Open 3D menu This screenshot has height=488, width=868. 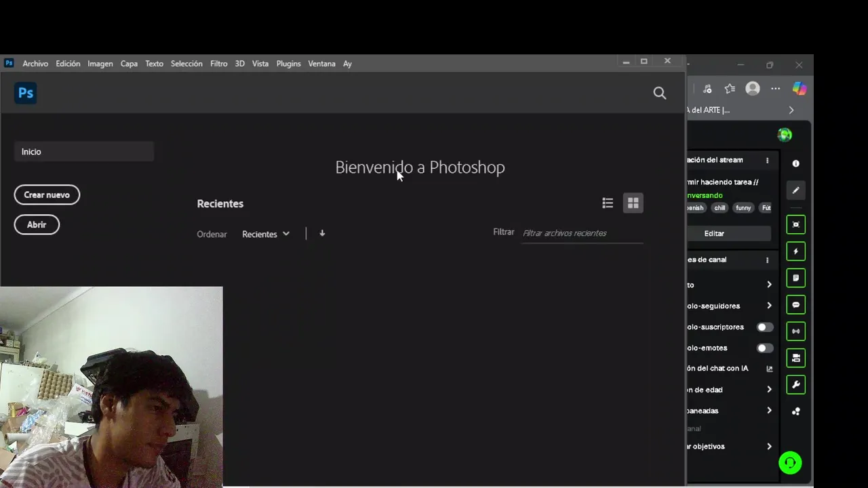(239, 64)
